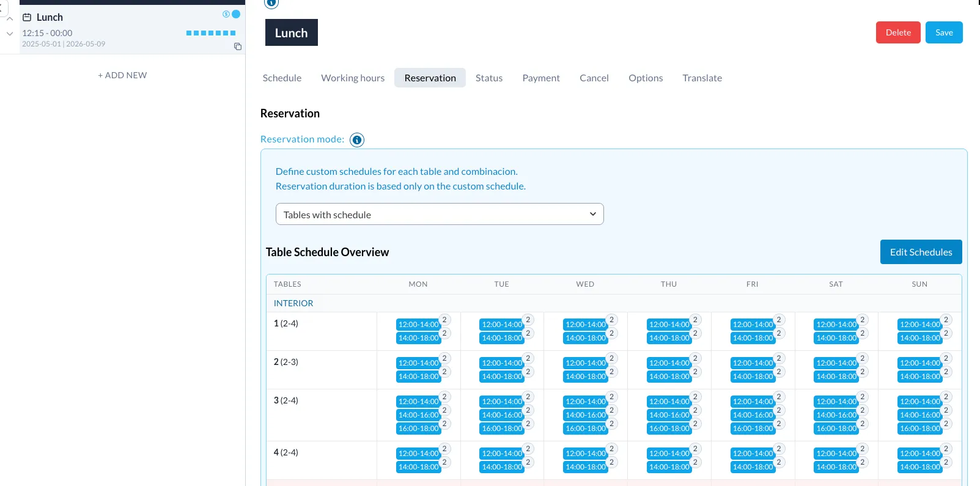Click table row label 2 (2-3)
The image size is (980, 486).
(x=286, y=362)
